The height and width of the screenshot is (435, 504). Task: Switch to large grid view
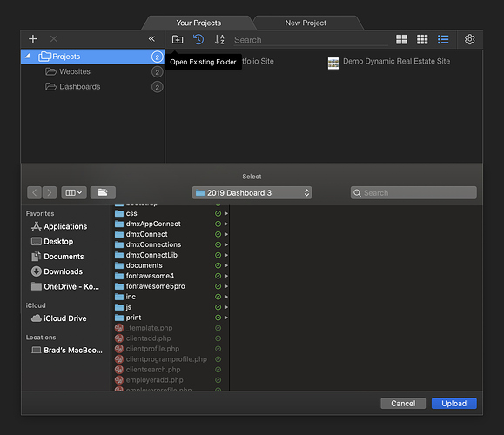401,39
